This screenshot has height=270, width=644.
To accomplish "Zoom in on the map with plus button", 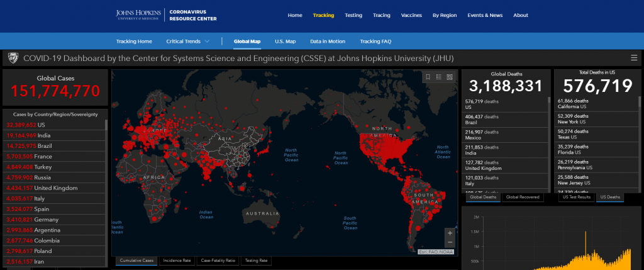I will 449,232.
